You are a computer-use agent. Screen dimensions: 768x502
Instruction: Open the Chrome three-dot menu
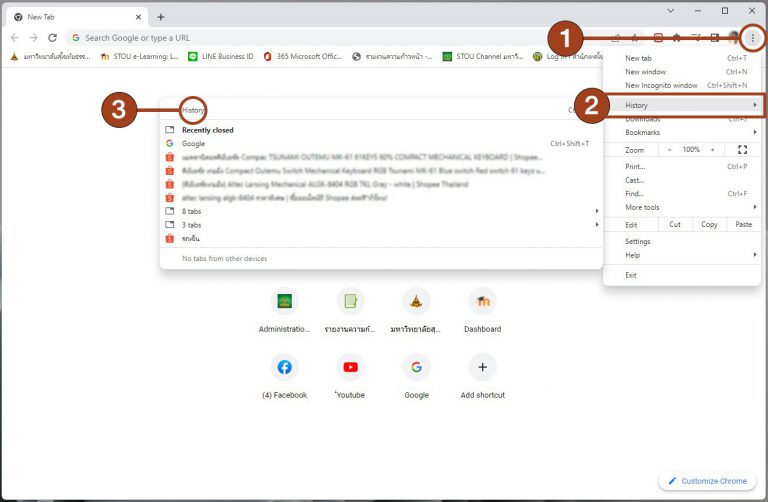pos(753,38)
